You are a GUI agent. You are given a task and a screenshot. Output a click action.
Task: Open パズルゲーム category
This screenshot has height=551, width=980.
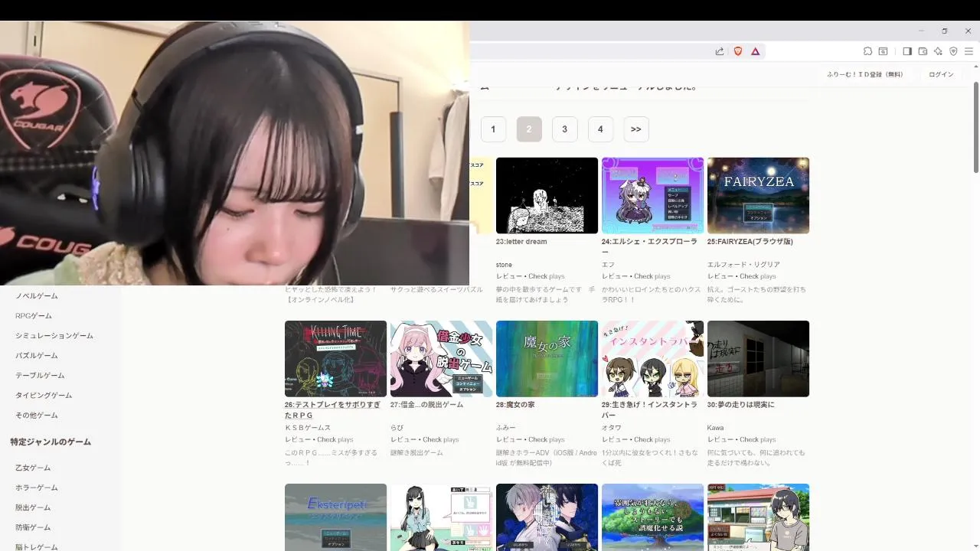click(37, 356)
